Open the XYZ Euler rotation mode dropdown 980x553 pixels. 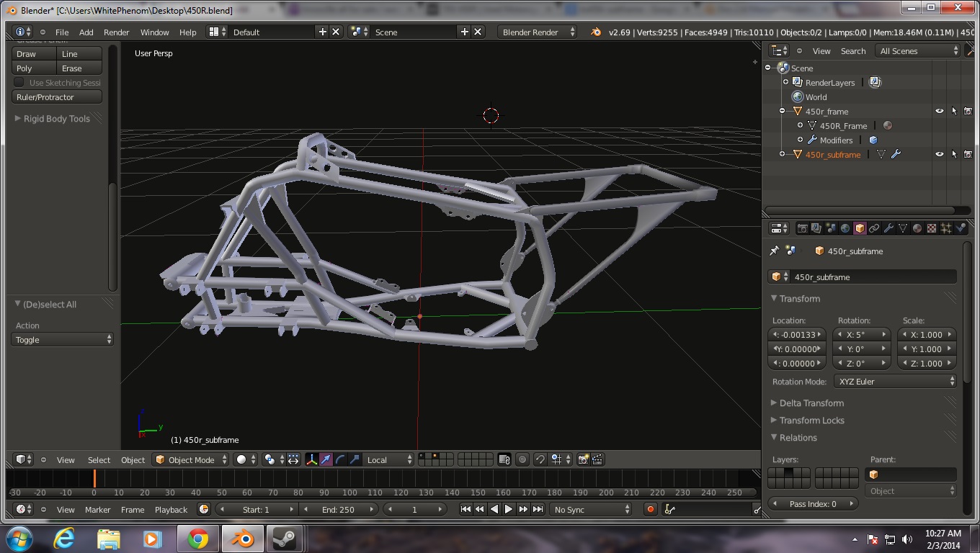tap(896, 381)
